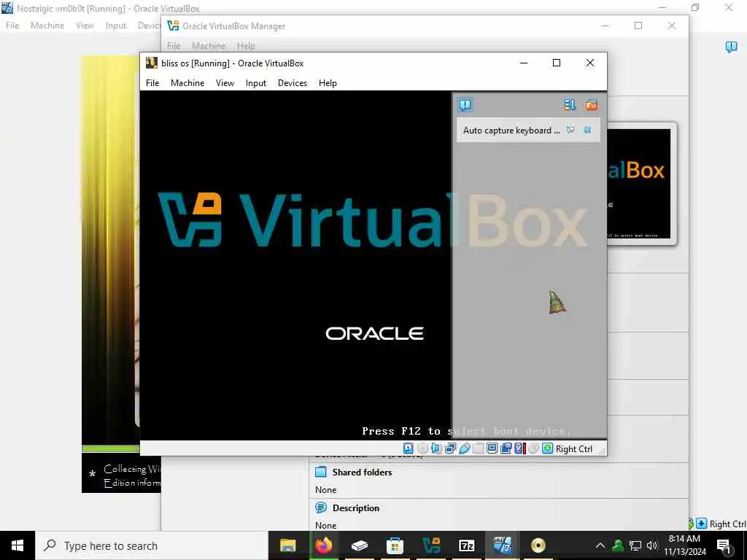Open Windows action center notifications
Image resolution: width=747 pixels, height=560 pixels.
point(724,545)
